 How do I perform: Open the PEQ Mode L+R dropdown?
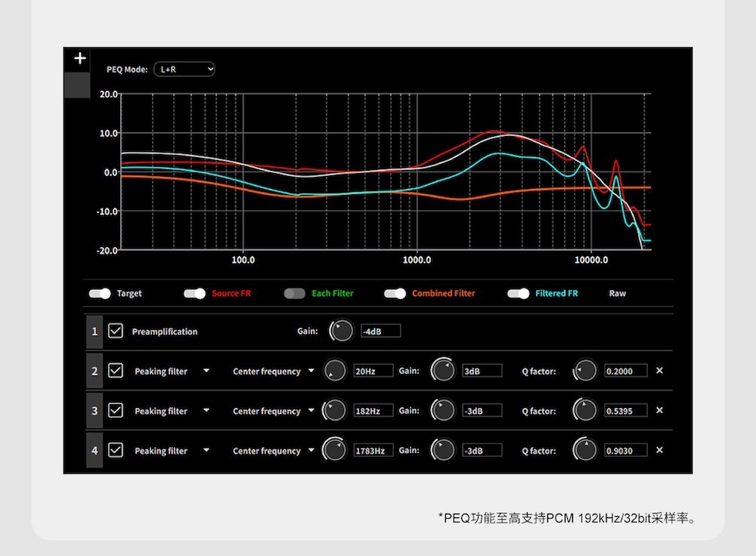click(x=184, y=69)
